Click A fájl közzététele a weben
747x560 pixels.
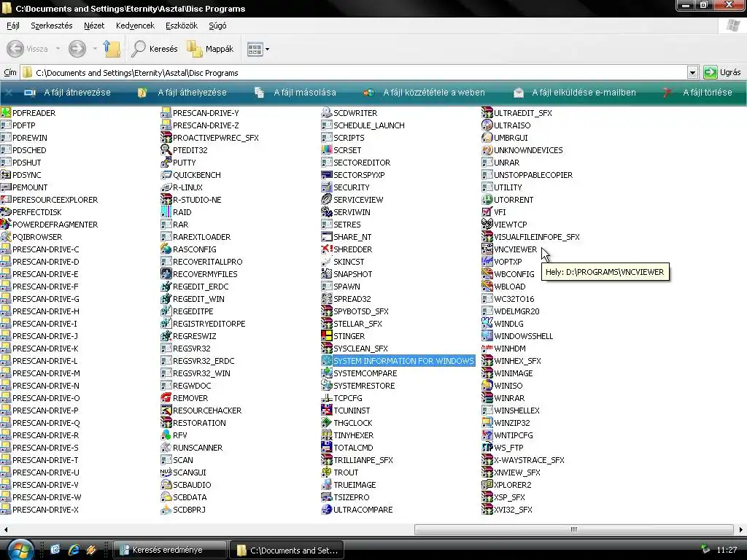[x=424, y=93]
